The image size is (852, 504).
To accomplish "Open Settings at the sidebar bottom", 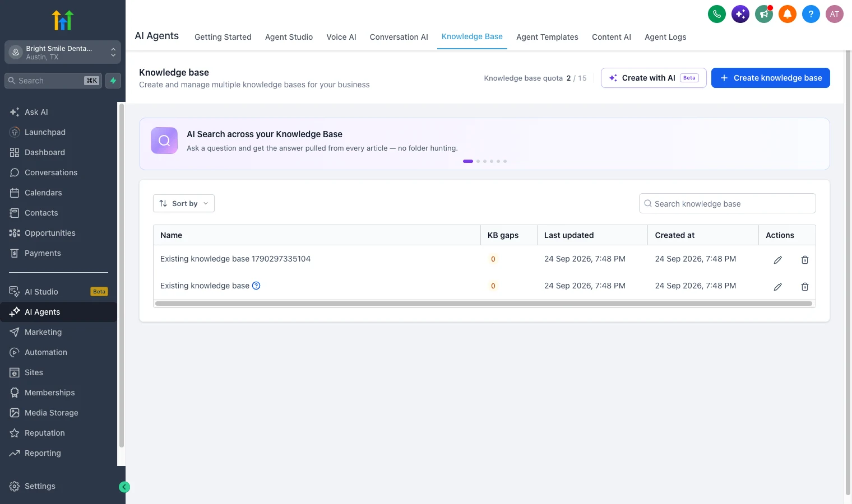I will click(x=58, y=486).
